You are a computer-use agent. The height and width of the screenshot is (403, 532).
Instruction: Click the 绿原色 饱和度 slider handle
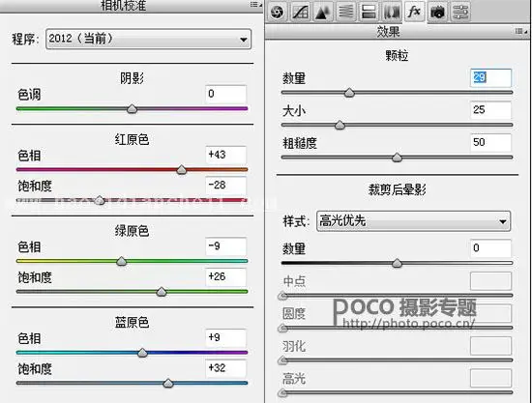coord(162,292)
